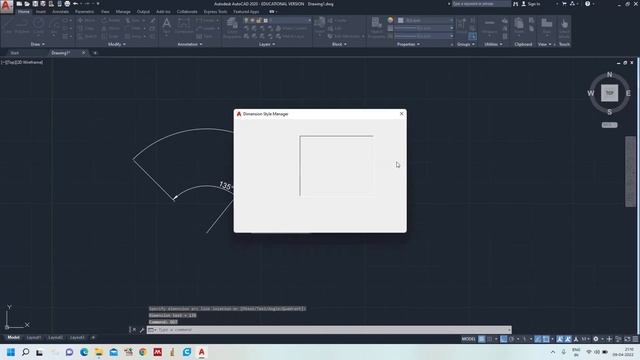Image resolution: width=640 pixels, height=360 pixels.
Task: Select the Layout1 tab
Action: (34, 338)
